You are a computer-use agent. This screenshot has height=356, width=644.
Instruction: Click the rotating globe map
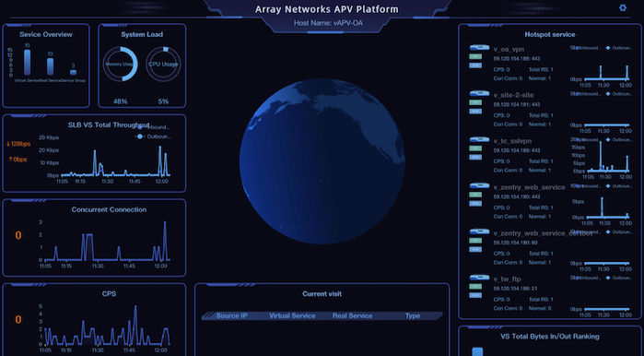point(322,161)
